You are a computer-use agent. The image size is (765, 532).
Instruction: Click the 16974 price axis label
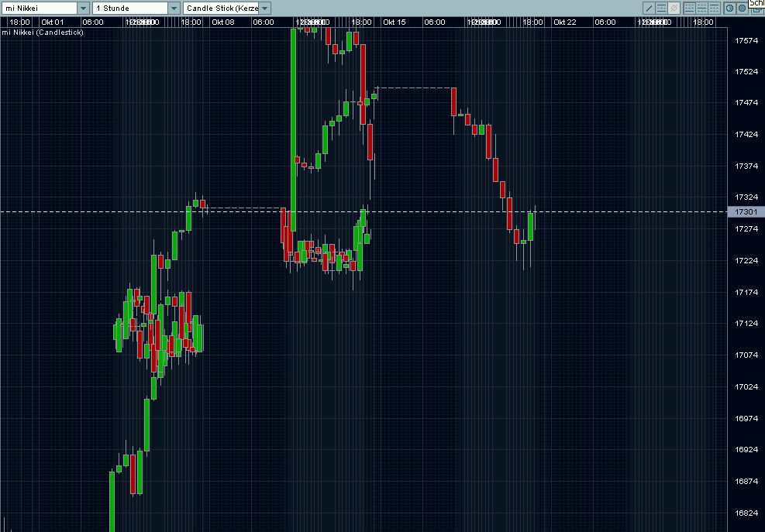pyautogui.click(x=746, y=418)
